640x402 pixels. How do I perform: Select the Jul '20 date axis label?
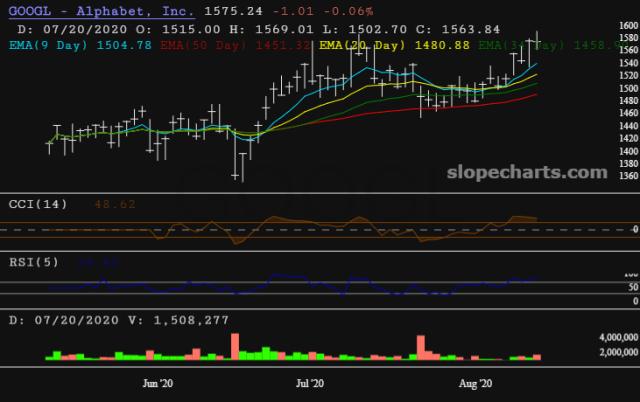pyautogui.click(x=311, y=383)
